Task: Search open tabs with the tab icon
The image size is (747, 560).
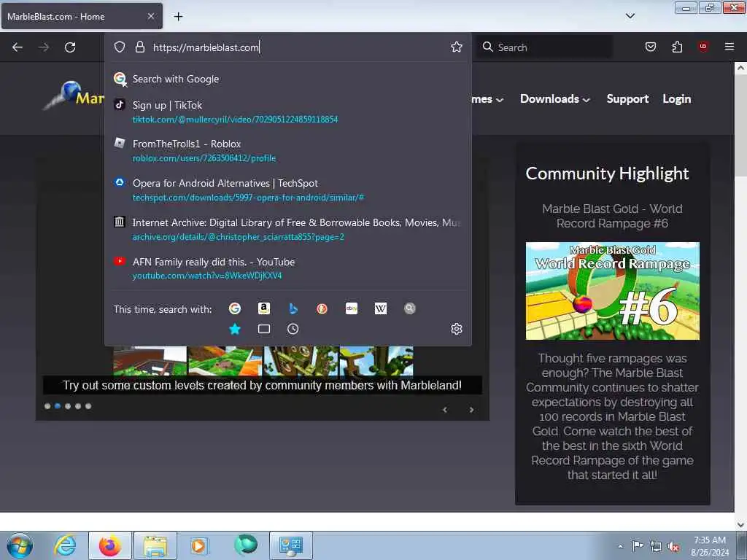Action: click(x=264, y=329)
